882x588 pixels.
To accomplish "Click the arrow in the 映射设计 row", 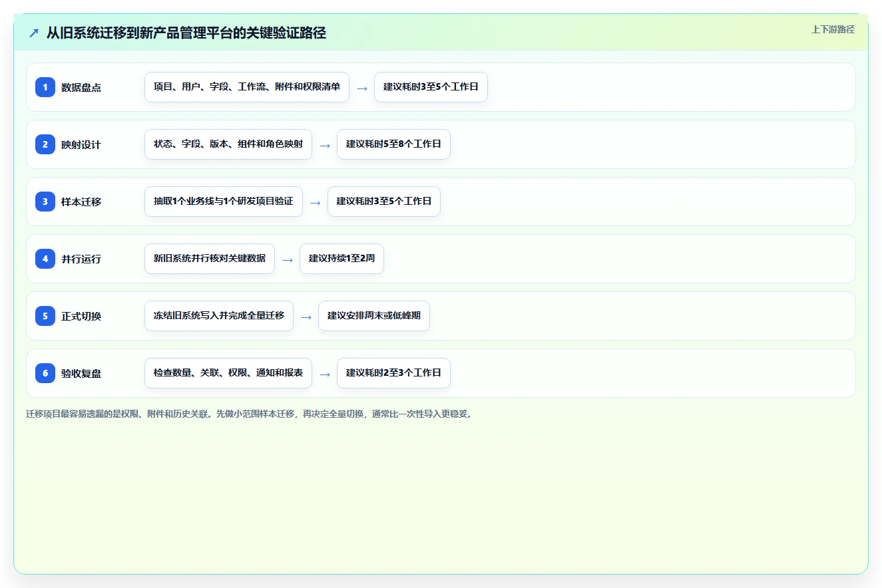I will click(324, 145).
